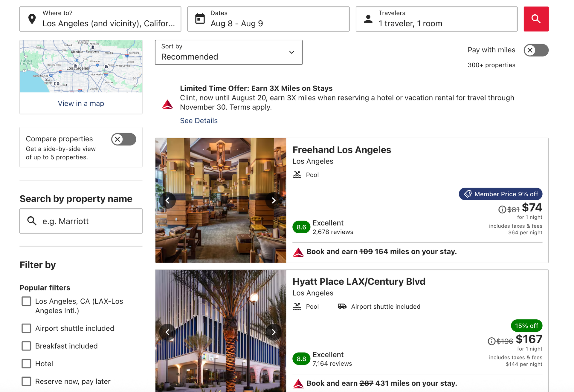This screenshot has width=574, height=392.
Task: Click the 7,164 reviews text
Action: (332, 364)
